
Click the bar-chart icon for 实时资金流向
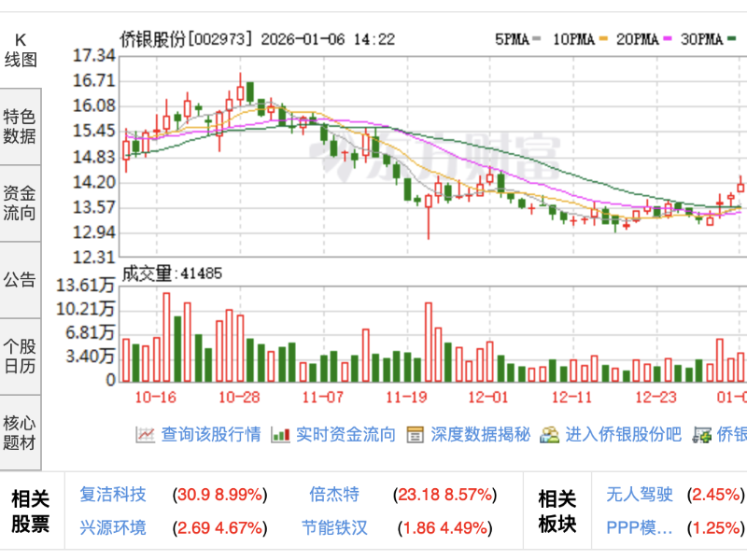(x=279, y=434)
